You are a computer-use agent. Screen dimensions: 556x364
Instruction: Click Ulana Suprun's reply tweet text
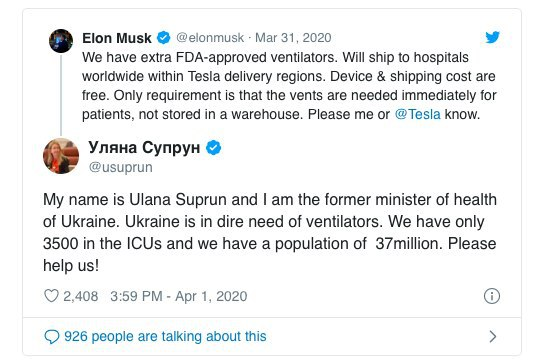coord(269,233)
